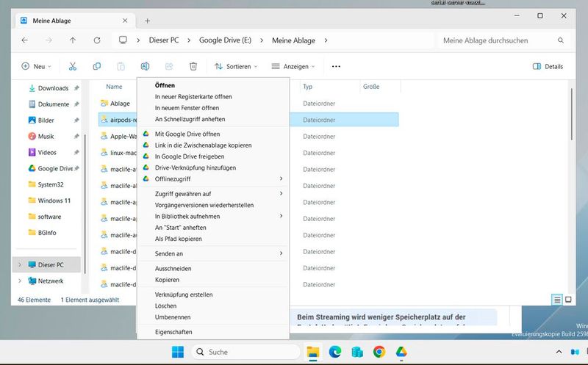Select Verknüpfung erstellen
Screen dimensions: 588x365
click(213, 294)
